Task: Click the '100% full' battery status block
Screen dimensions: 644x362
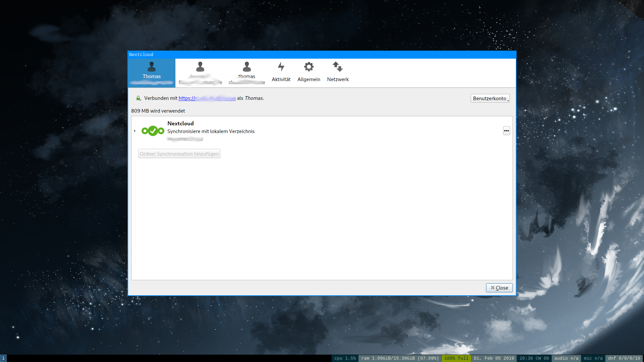Action: (x=456, y=358)
